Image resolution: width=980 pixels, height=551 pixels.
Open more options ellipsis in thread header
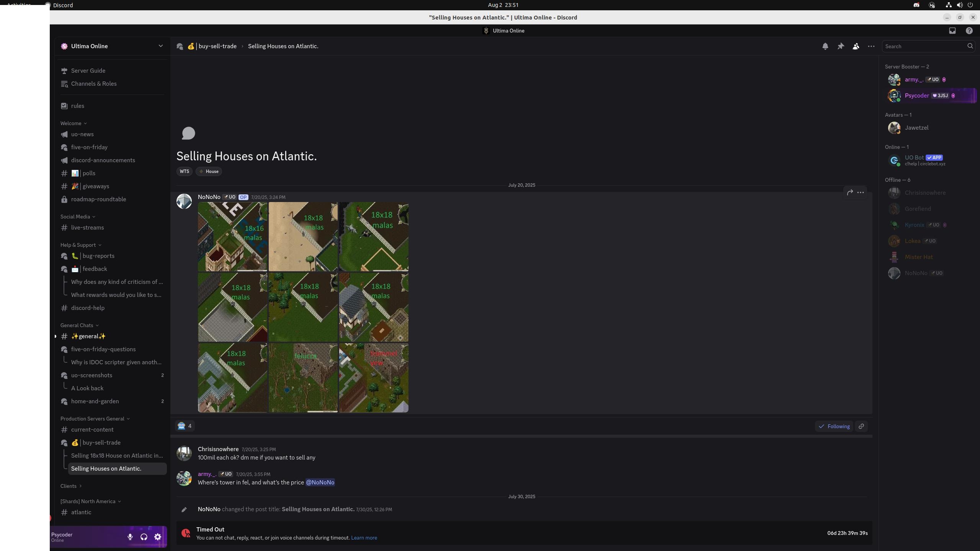pos(871,46)
